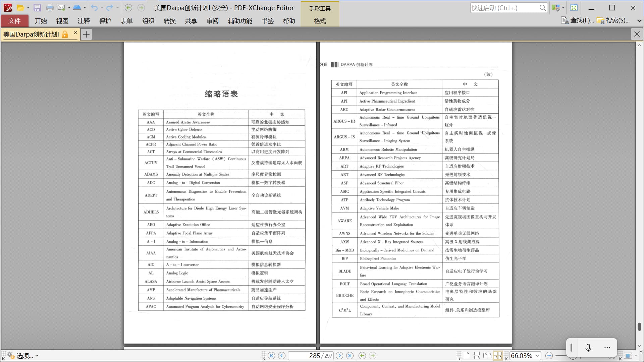Click the green previous view arrow
Viewport: 644px width, 362px height.
[362, 356]
